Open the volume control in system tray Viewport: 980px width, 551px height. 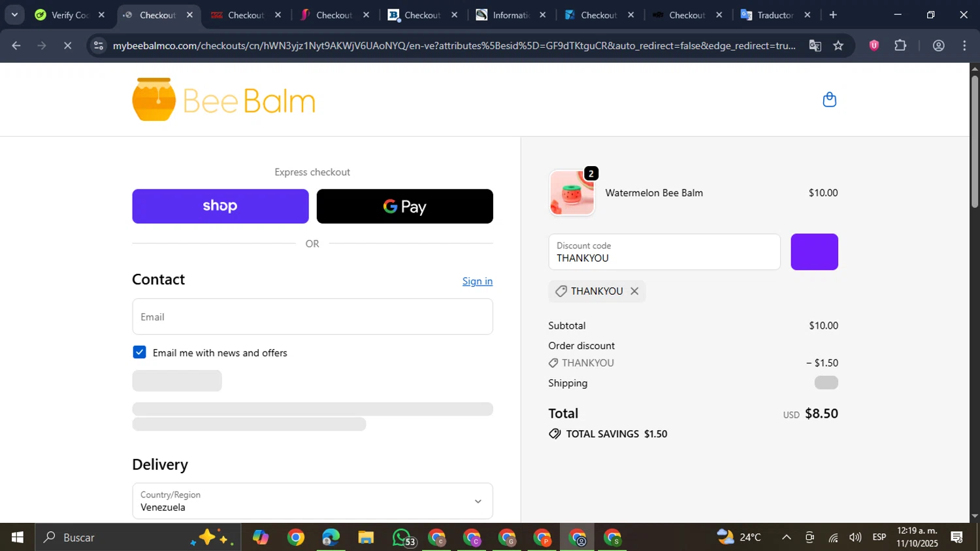click(x=855, y=537)
